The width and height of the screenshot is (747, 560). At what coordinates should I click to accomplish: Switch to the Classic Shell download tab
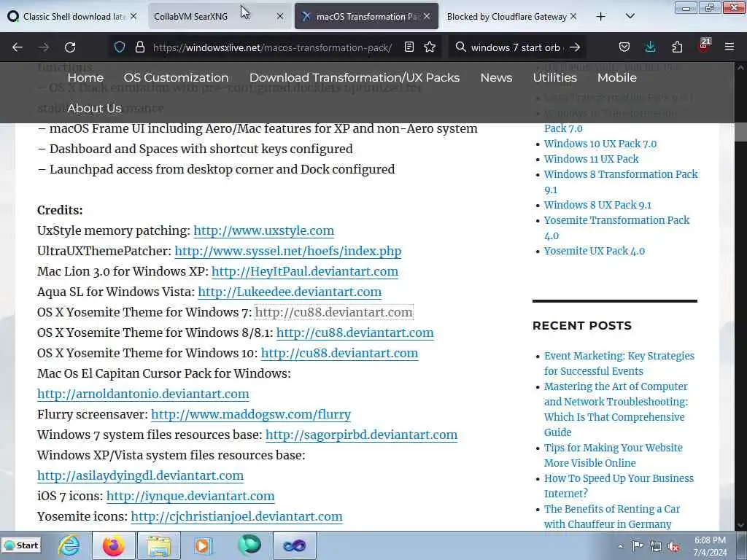coord(74,16)
